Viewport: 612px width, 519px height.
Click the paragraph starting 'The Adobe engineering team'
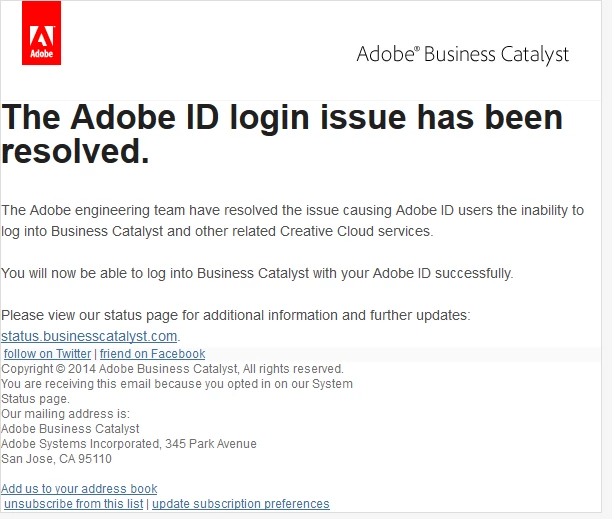[x=292, y=220]
